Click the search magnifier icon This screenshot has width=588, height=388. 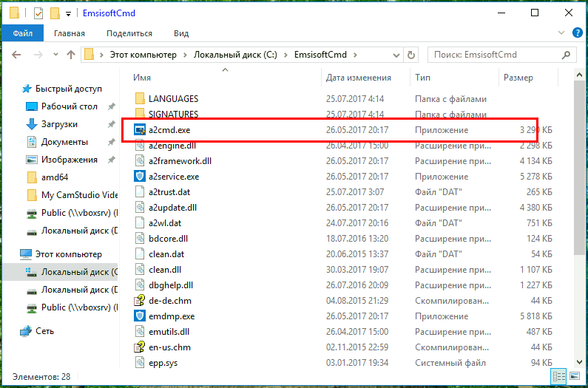pos(567,55)
